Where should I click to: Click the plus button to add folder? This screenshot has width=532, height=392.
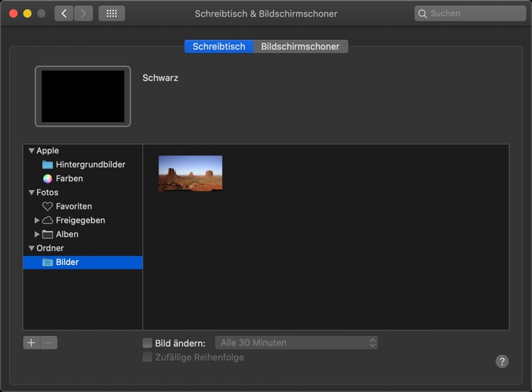(31, 342)
